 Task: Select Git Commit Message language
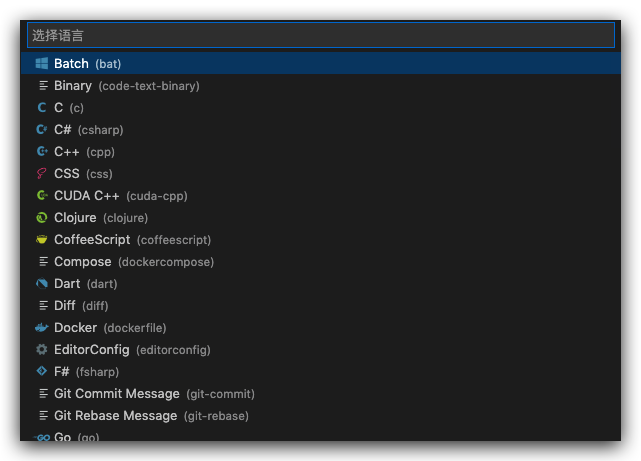pos(321,394)
